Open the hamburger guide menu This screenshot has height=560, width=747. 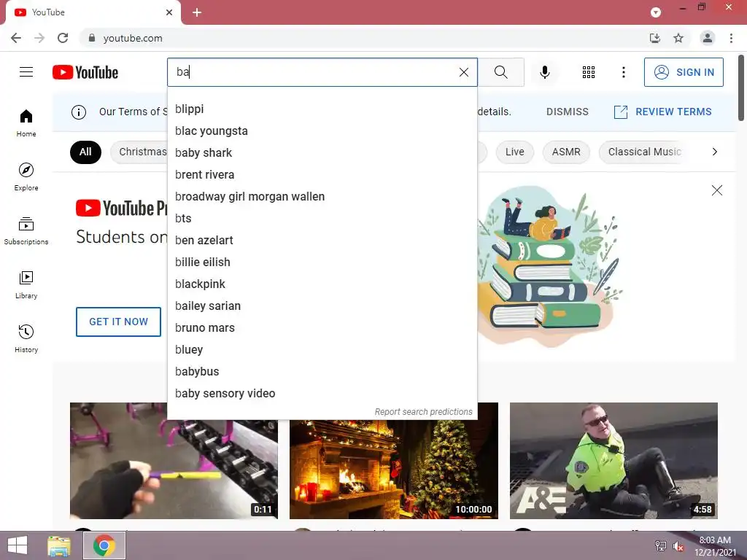(x=26, y=72)
